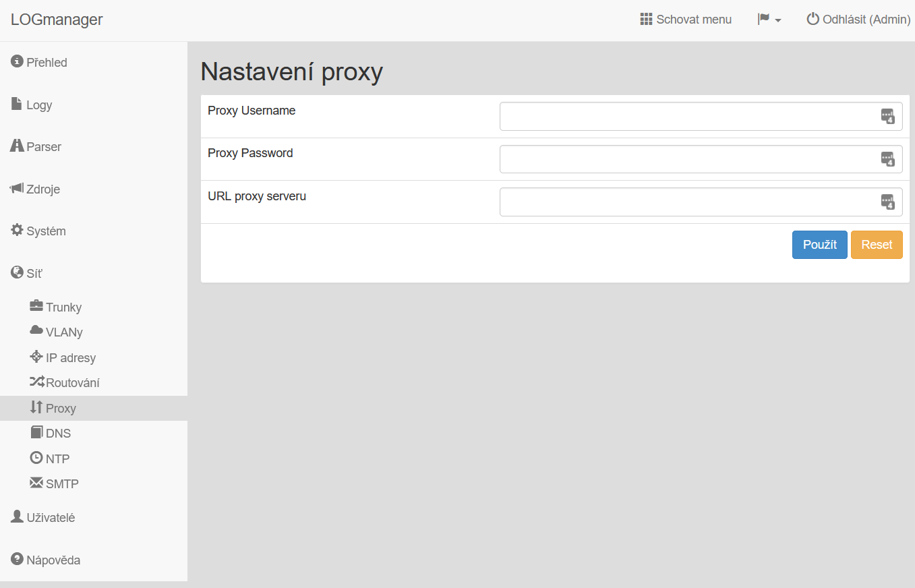
Task: Focus the URL proxy serveru input field
Action: (x=701, y=202)
